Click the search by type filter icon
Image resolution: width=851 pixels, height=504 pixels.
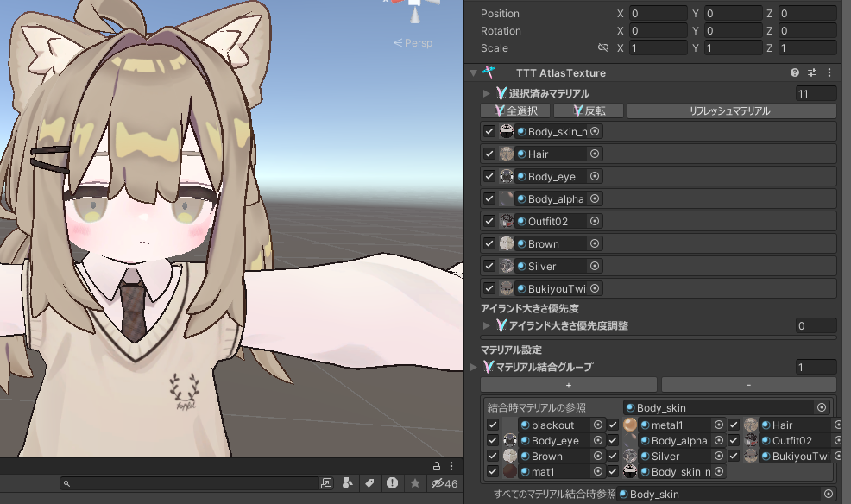coord(348,483)
